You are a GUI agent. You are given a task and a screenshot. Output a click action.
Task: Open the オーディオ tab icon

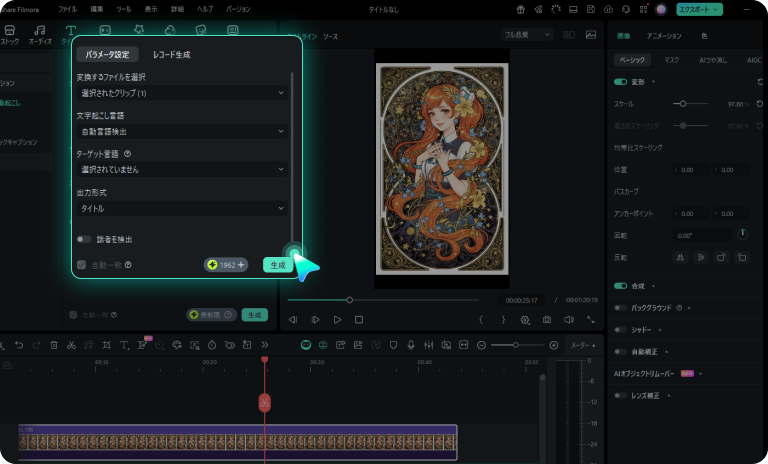(40, 35)
